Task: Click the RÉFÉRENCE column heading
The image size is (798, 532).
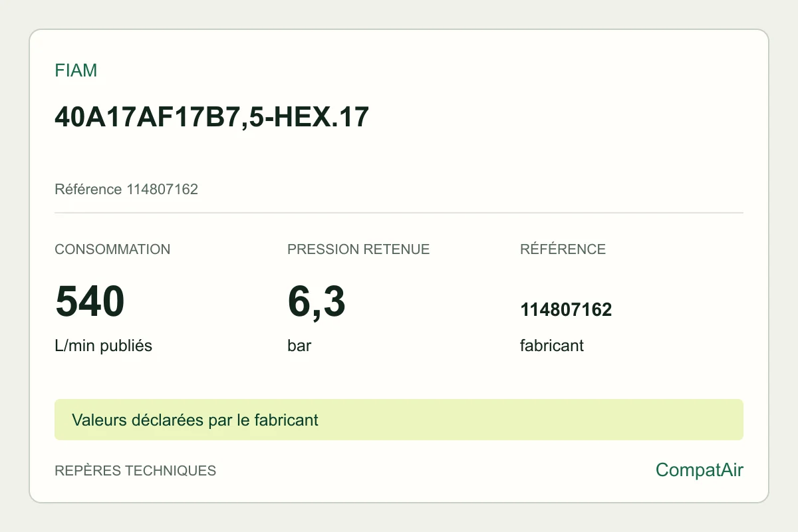Action: coord(563,249)
